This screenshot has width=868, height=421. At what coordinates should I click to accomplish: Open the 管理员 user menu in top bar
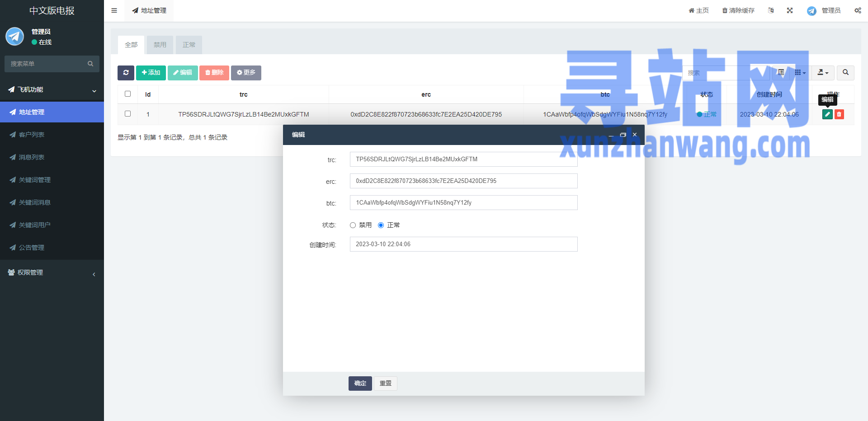(x=824, y=10)
